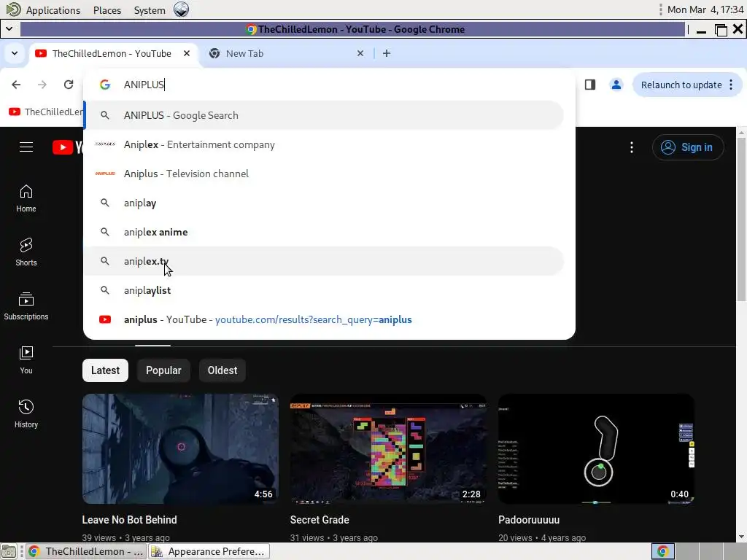The height and width of the screenshot is (560, 747).
Task: Open the Chrome side panel icon
Action: (589, 85)
